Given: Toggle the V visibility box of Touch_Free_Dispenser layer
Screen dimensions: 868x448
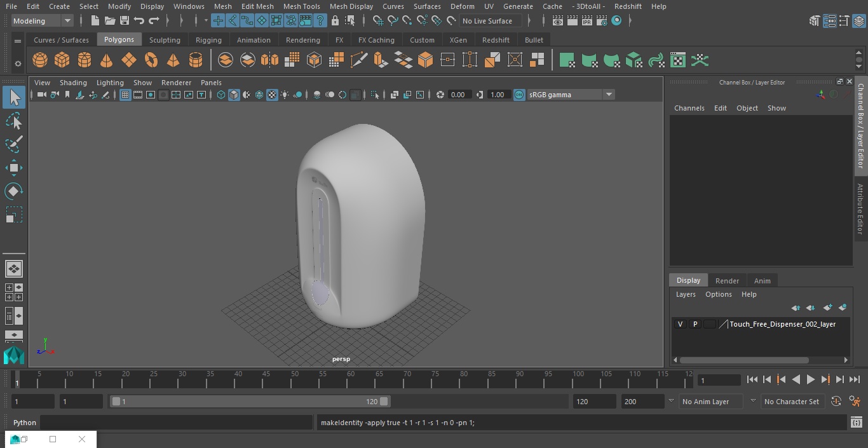Looking at the screenshot, I should (681, 324).
